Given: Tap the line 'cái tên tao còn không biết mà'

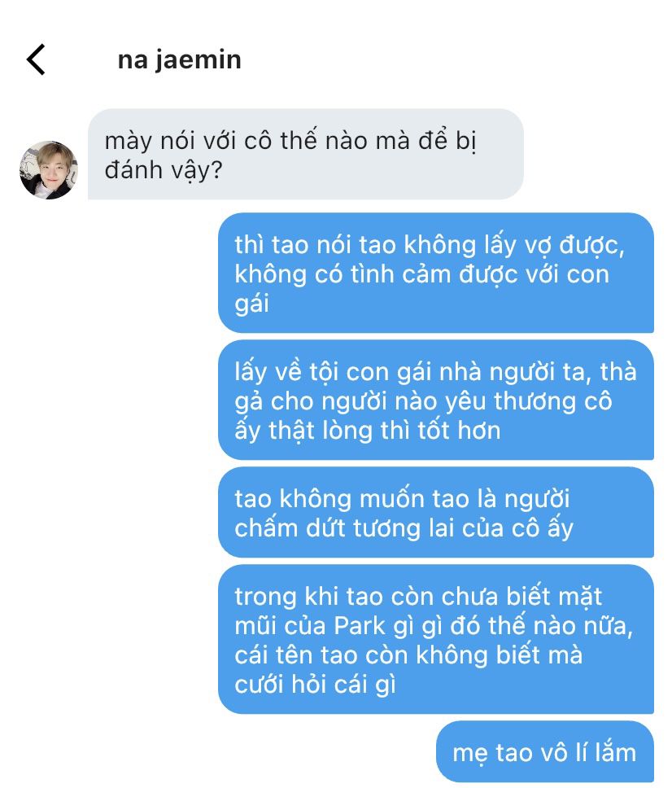Looking at the screenshot, I should click(408, 655).
